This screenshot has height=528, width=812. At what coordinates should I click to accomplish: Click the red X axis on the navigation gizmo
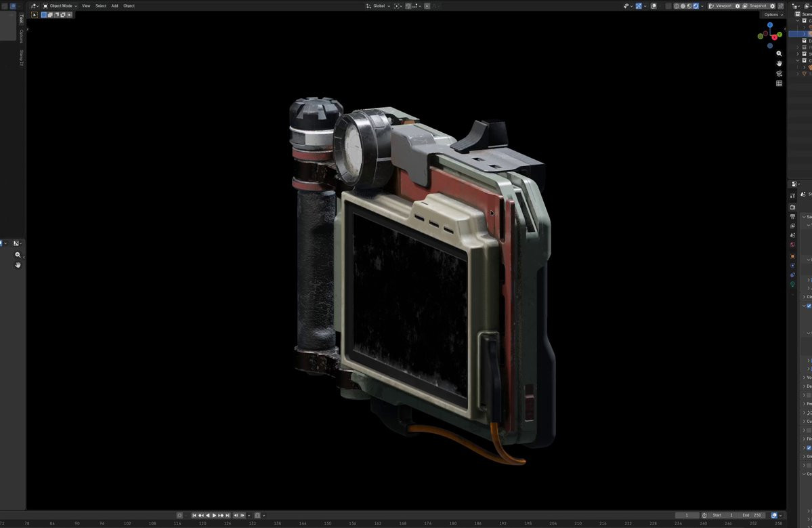pyautogui.click(x=774, y=37)
